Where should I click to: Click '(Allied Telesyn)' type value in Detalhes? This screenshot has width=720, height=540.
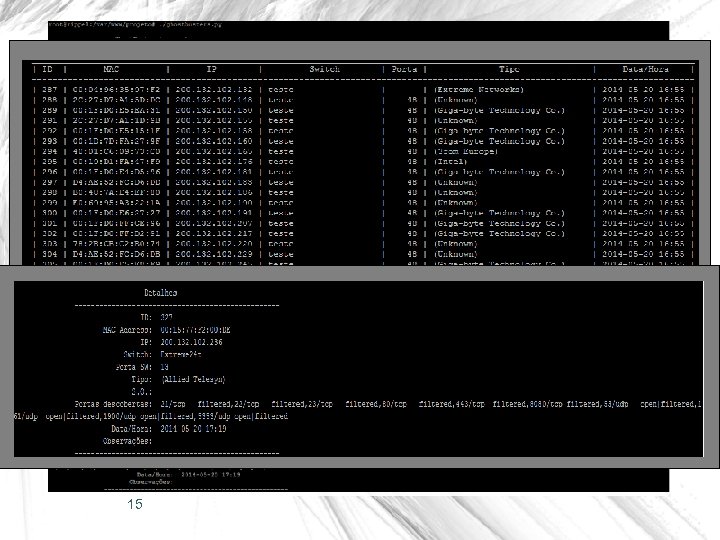pos(193,379)
